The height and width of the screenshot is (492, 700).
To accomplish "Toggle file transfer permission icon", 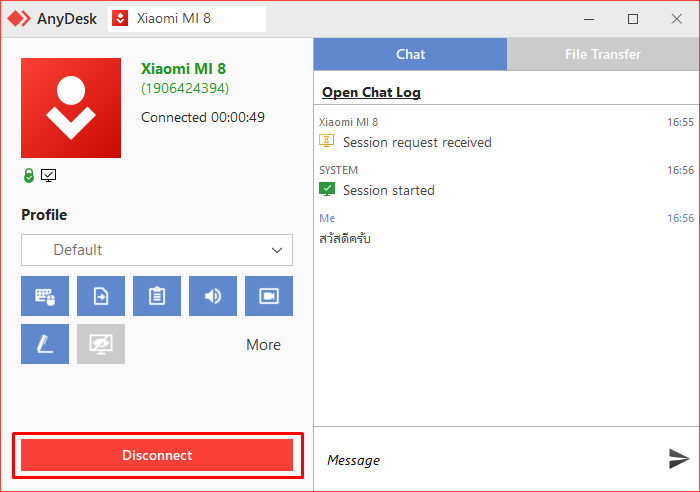I will [101, 296].
